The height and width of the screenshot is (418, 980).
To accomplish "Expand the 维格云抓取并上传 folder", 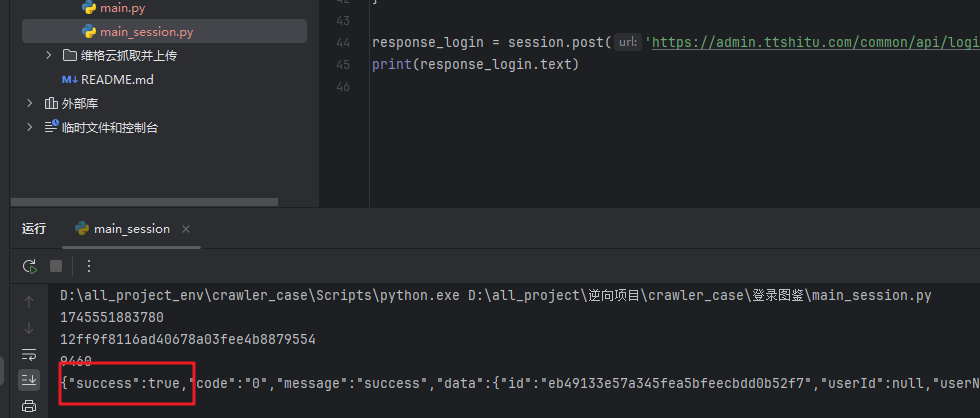I will click(x=48, y=55).
